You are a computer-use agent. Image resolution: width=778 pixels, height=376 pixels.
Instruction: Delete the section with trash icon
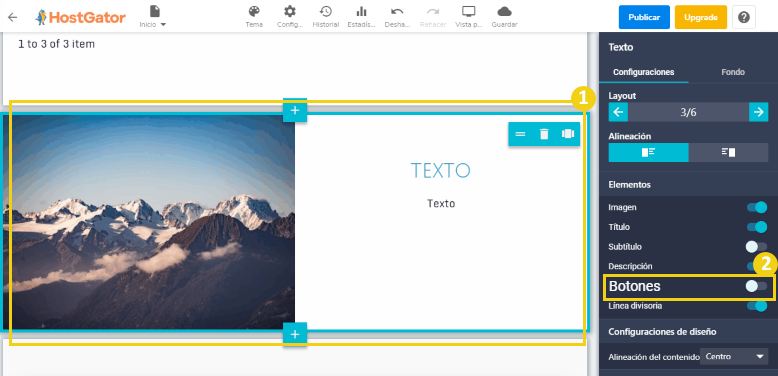tap(544, 134)
